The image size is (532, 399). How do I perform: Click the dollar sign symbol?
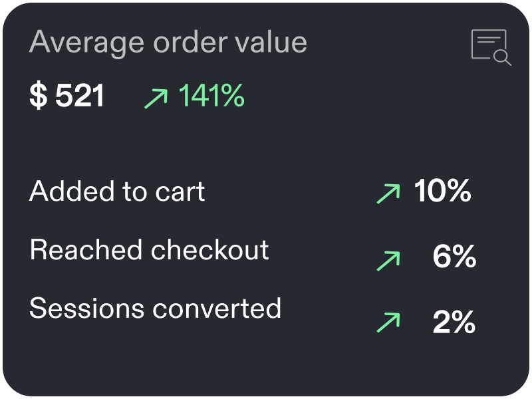(x=38, y=95)
